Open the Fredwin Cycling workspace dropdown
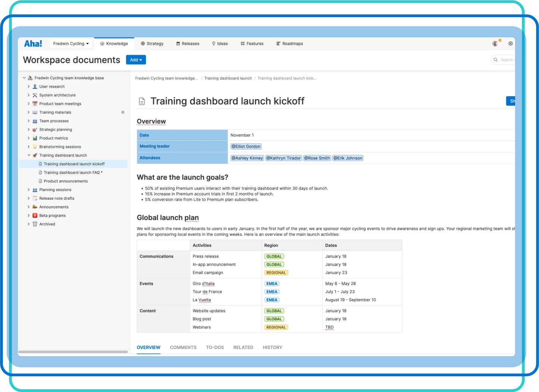 [x=71, y=44]
